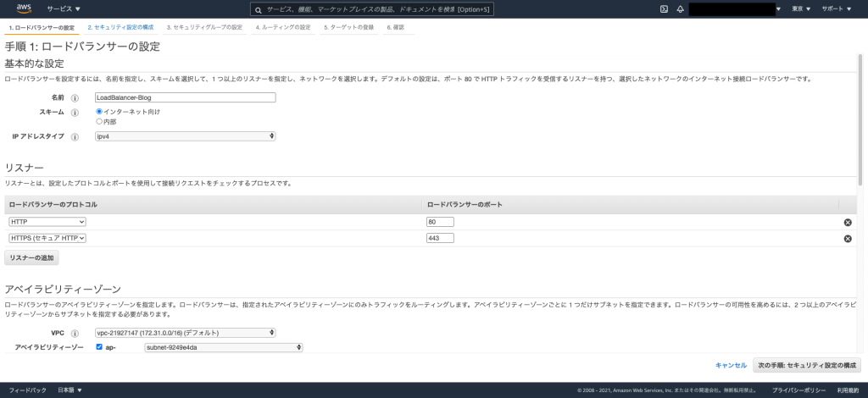The height and width of the screenshot is (398, 868).
Task: Click the AWS logo home icon
Action: click(x=24, y=8)
